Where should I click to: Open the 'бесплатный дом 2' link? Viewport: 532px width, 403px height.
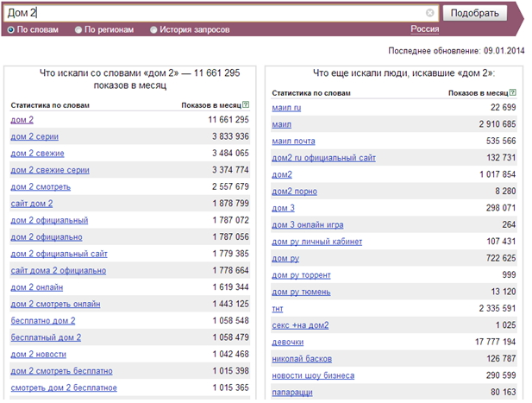pyautogui.click(x=46, y=337)
